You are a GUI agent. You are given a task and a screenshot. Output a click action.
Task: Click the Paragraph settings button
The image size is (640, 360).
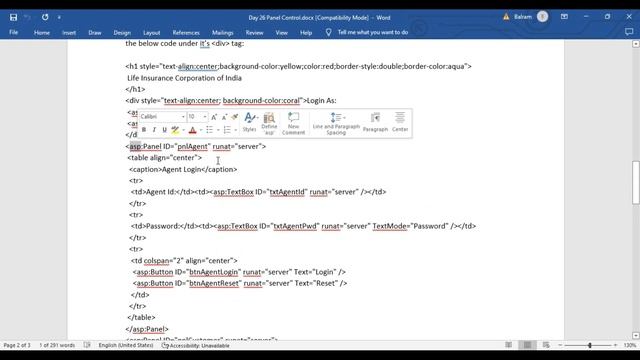(x=375, y=122)
